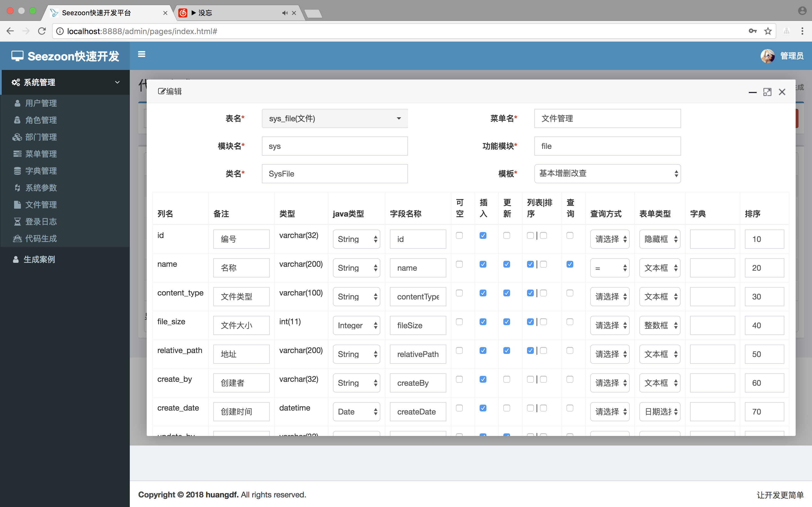Click 字段名称 field relativePath
This screenshot has width=812, height=507.
(x=418, y=354)
